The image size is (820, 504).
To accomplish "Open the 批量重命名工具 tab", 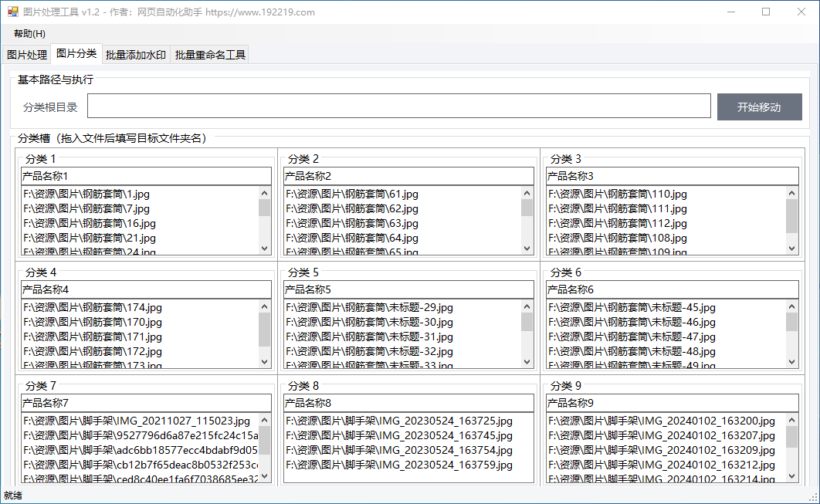I will pos(210,55).
